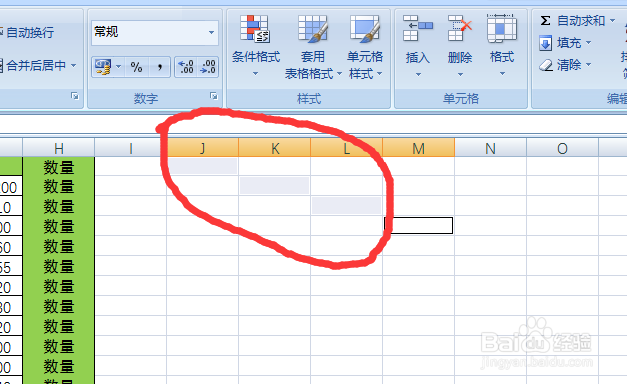The image size is (627, 384).
Task: Click the Fill (填充) button
Action: click(x=560, y=43)
